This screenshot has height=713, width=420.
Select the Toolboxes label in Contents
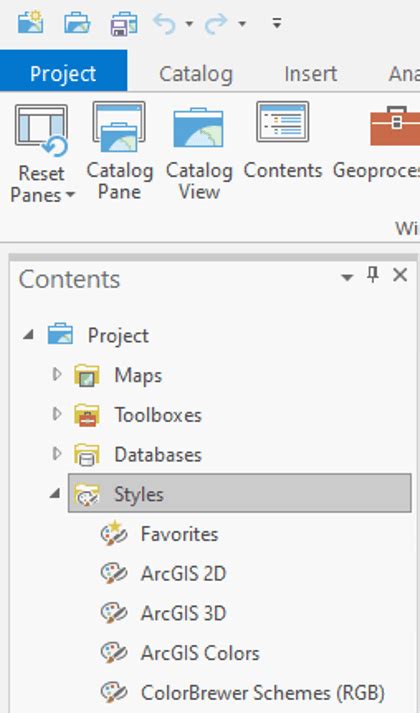coord(158,415)
